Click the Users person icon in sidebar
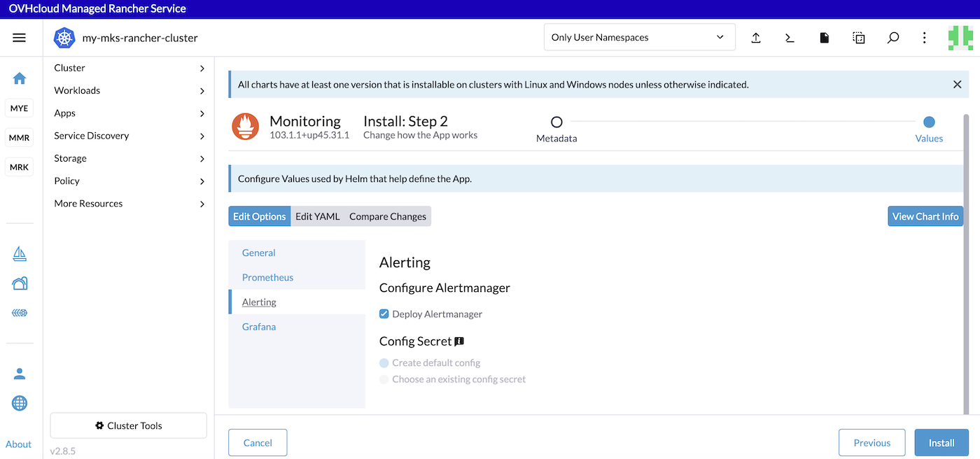This screenshot has width=980, height=459. pyautogui.click(x=19, y=373)
